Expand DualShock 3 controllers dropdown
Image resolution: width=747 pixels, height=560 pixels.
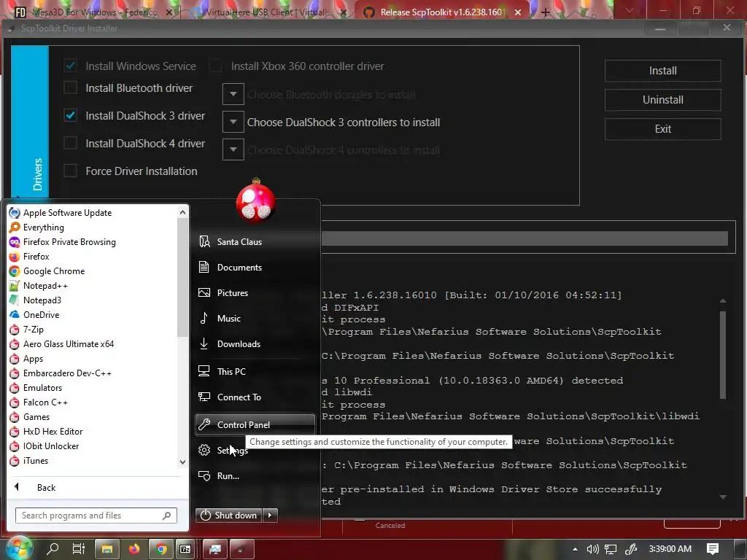(233, 122)
